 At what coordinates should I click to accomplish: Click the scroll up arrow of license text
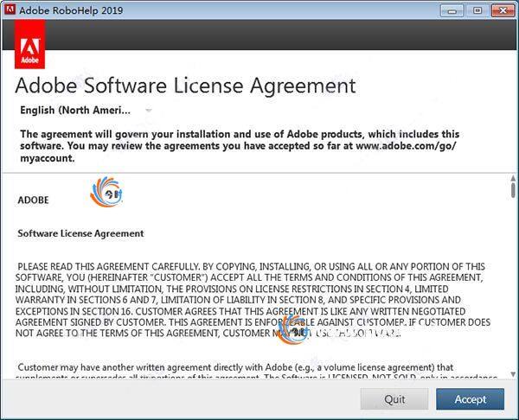tap(513, 178)
